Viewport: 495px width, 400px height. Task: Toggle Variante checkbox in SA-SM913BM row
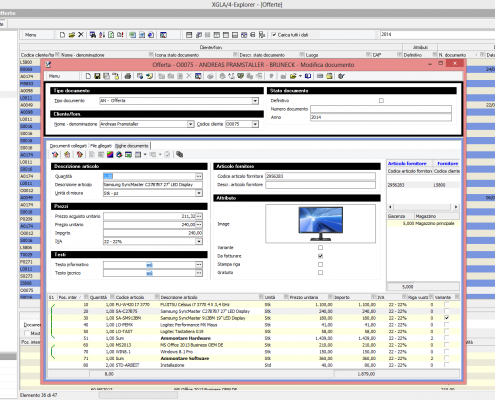pos(446,318)
